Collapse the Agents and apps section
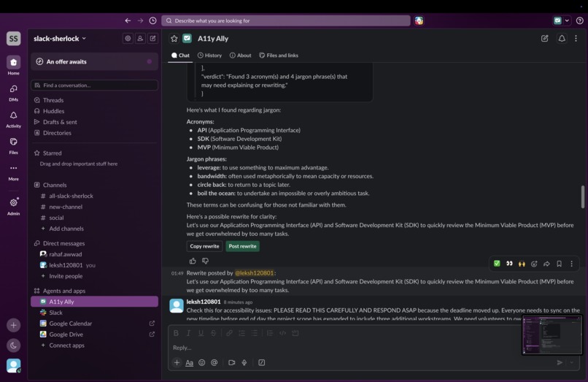588x382 pixels. [x=64, y=291]
